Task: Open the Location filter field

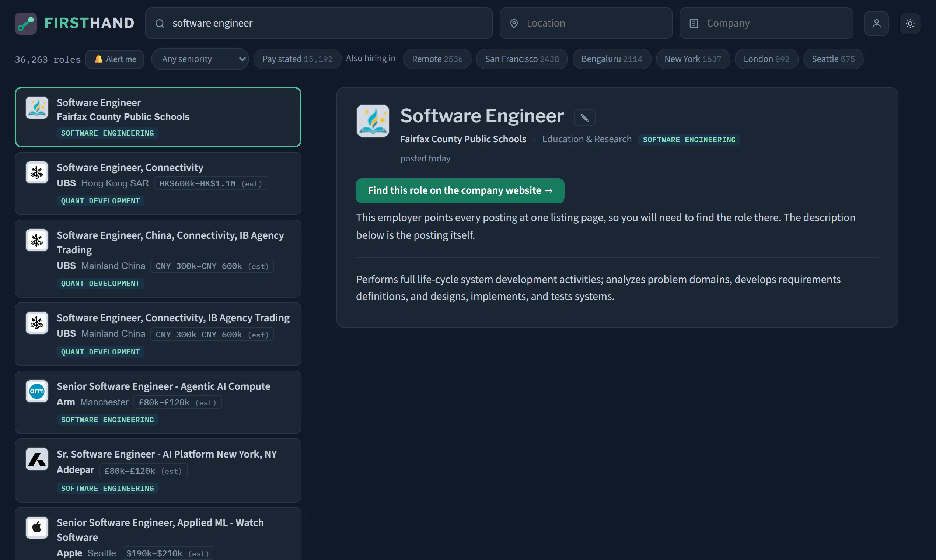Action: coord(586,24)
